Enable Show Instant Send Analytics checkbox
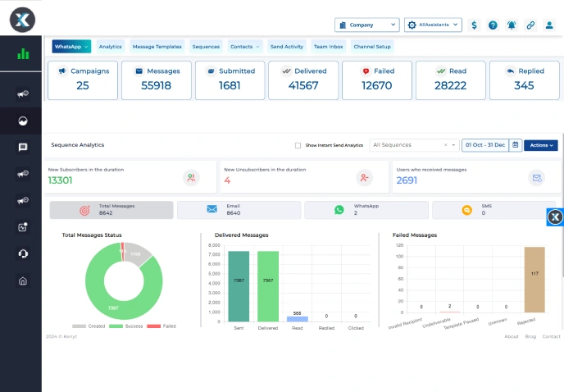 click(298, 145)
